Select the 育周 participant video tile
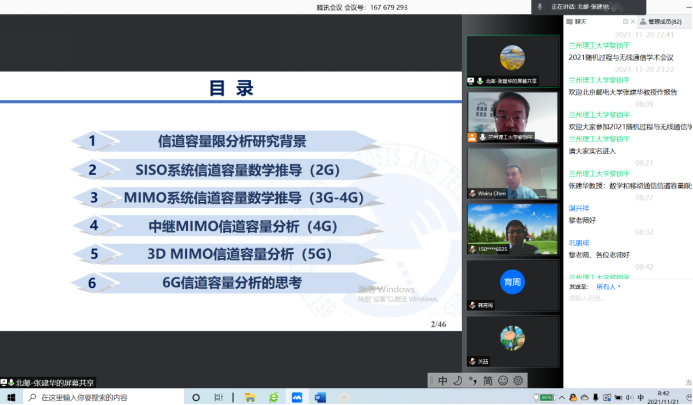Screen dimensions: 693x405 (512, 283)
